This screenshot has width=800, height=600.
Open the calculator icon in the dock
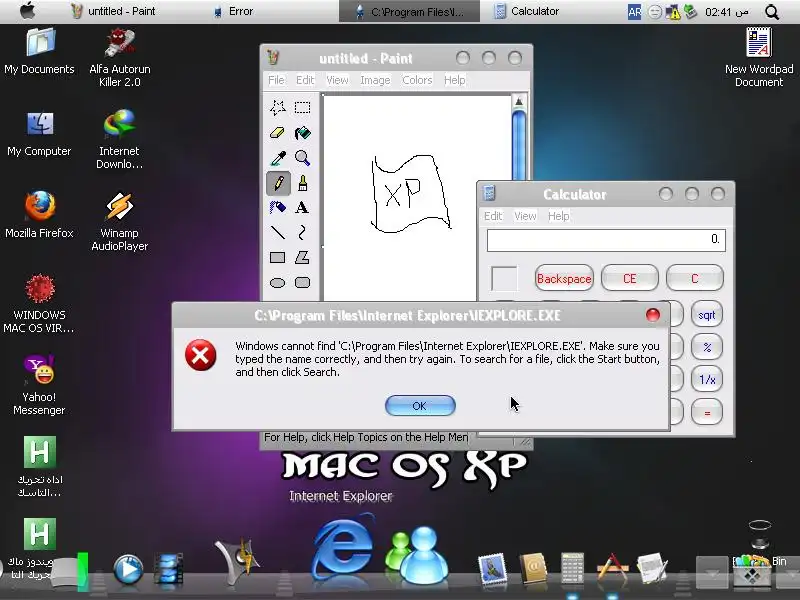click(x=572, y=567)
